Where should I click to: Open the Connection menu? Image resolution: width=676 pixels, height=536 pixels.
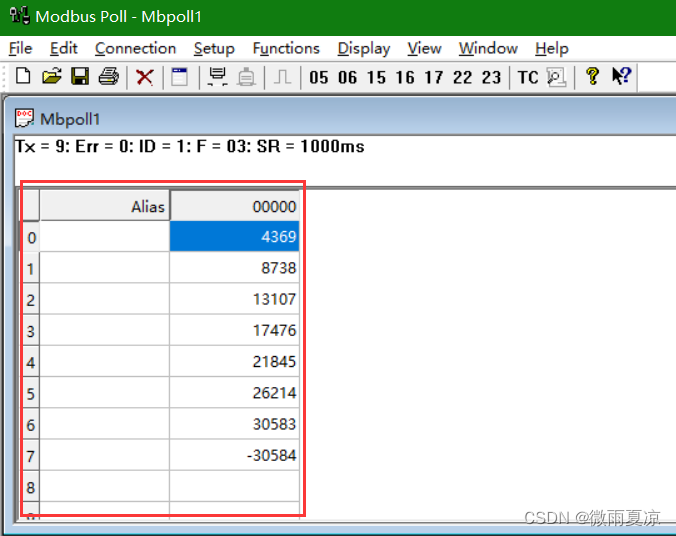135,48
